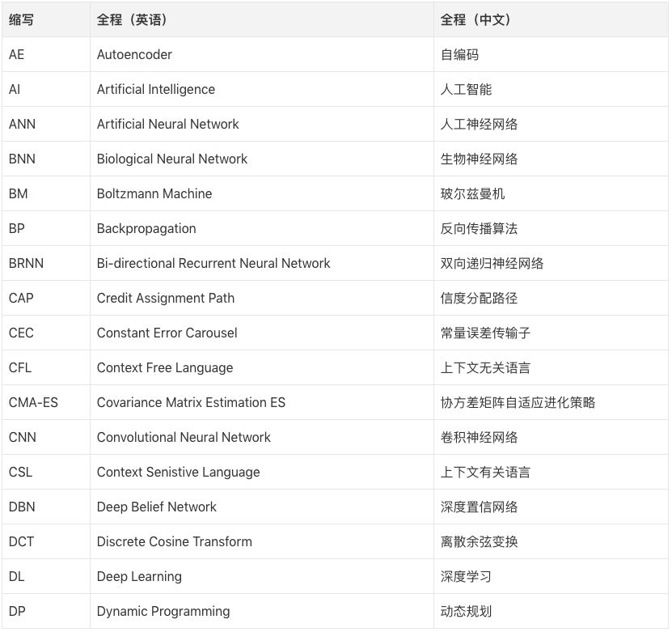Click the 离散余弦变换 cell

[x=551, y=541]
